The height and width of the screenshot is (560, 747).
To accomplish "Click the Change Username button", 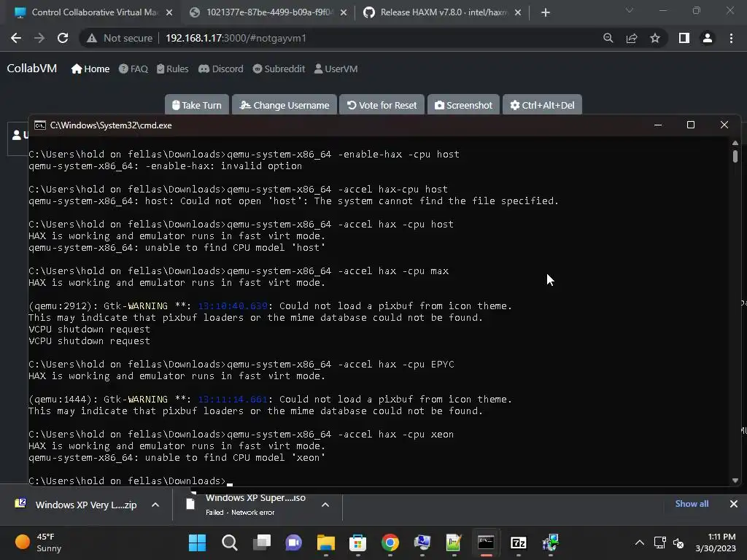I will tap(285, 105).
